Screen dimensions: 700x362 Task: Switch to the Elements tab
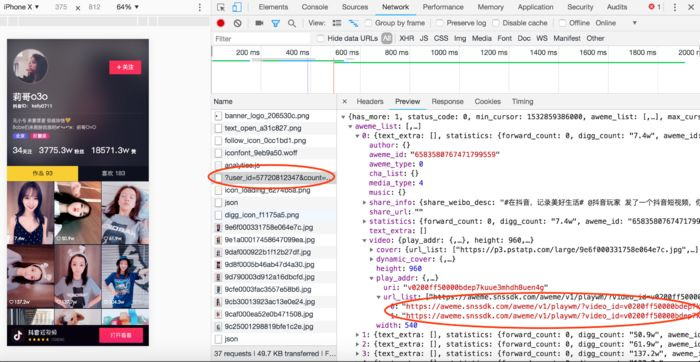pyautogui.click(x=273, y=7)
